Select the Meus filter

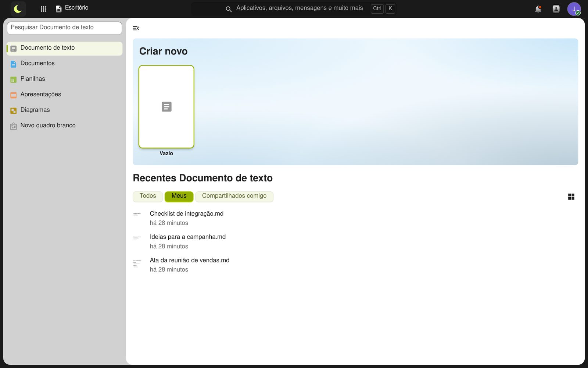tap(179, 196)
